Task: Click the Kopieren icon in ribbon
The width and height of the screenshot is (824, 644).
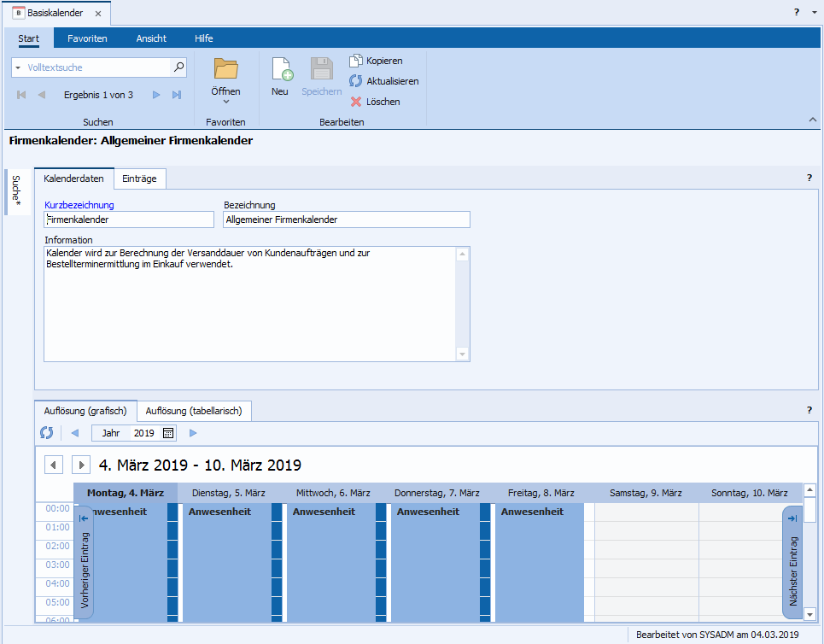Action: [x=356, y=61]
